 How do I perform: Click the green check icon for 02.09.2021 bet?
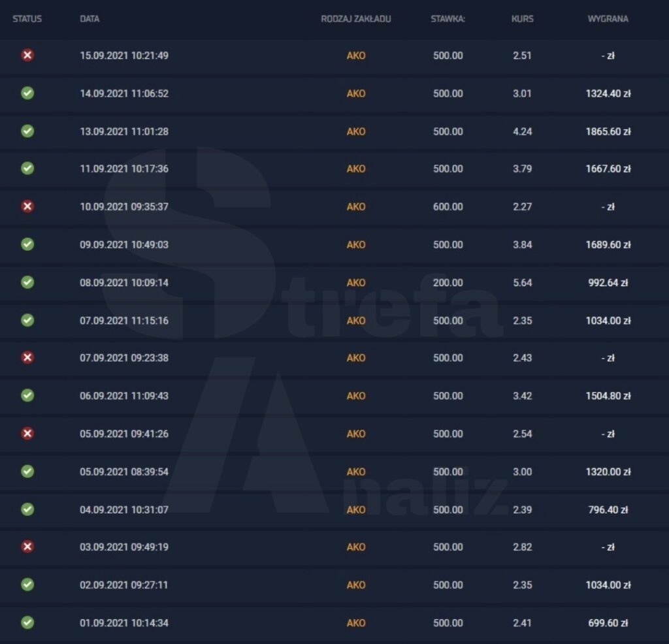(x=27, y=585)
